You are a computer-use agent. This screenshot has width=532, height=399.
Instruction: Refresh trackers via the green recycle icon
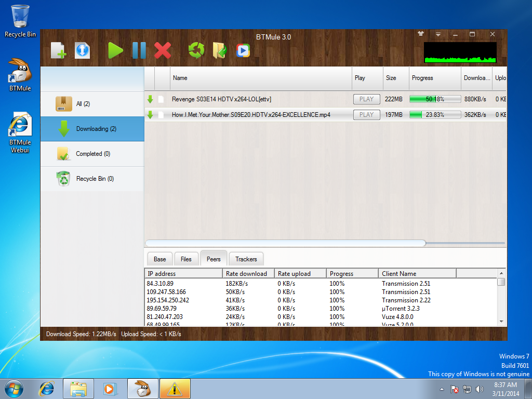point(196,50)
